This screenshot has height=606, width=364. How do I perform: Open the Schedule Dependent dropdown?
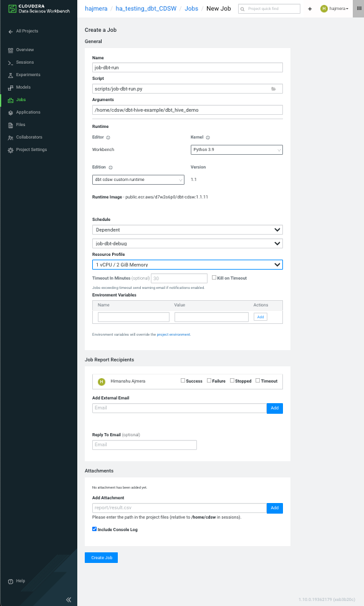coord(188,230)
